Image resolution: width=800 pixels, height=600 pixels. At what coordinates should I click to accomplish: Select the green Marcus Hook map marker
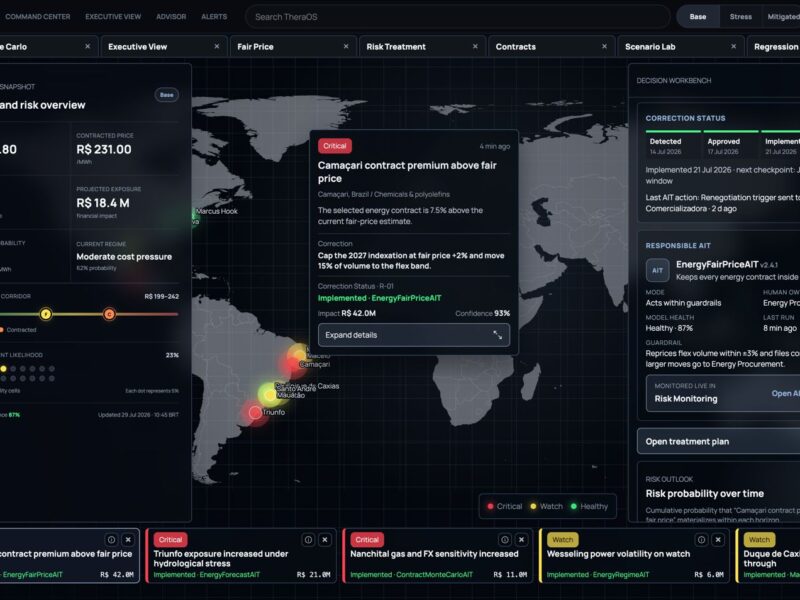click(194, 217)
